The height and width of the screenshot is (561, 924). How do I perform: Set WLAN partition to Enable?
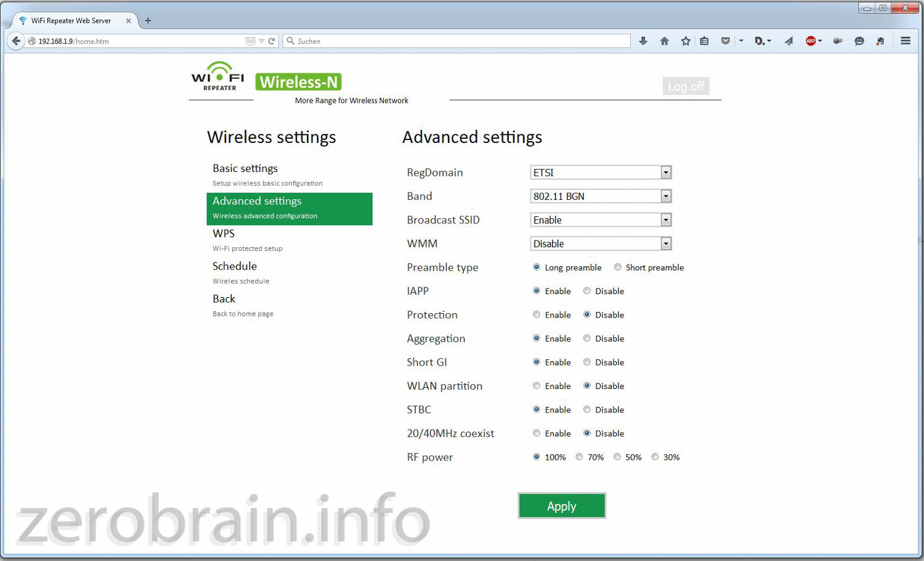(537, 386)
